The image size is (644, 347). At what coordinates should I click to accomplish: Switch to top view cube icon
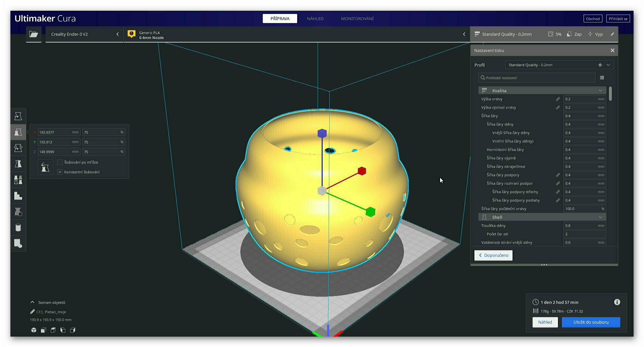[53, 330]
